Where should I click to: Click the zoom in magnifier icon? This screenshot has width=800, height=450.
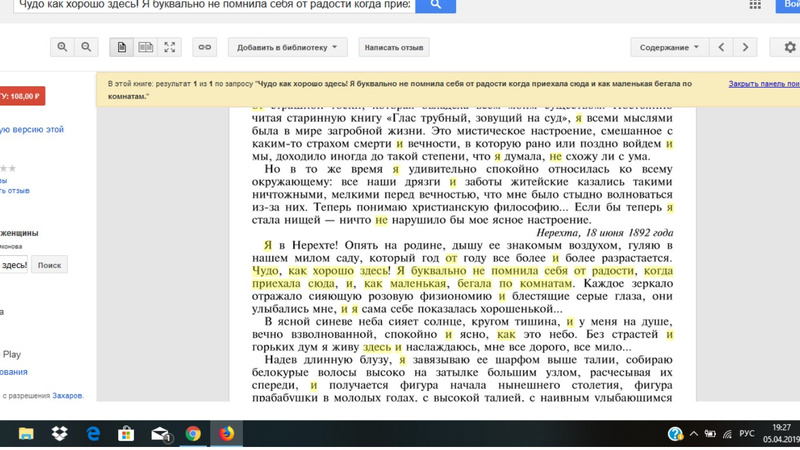[62, 47]
